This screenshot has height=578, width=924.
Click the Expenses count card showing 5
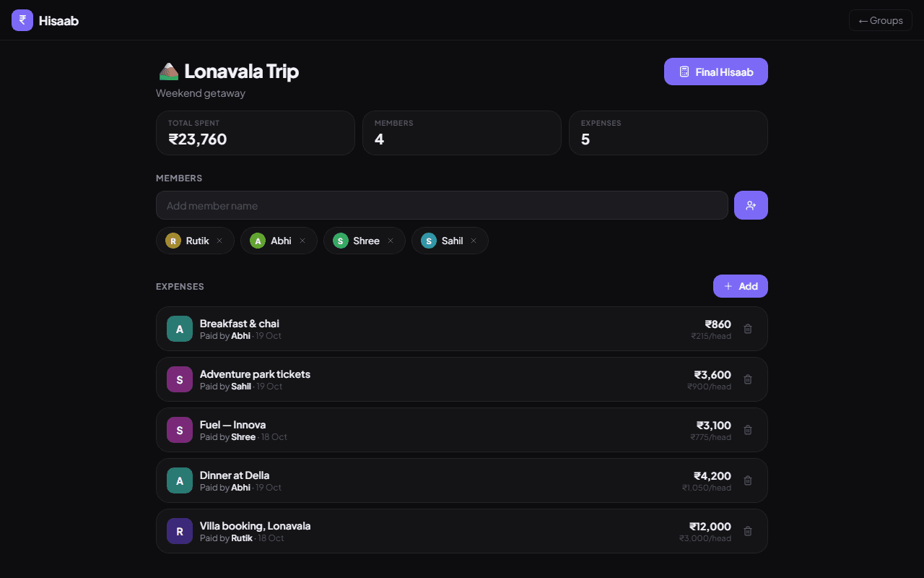click(668, 133)
